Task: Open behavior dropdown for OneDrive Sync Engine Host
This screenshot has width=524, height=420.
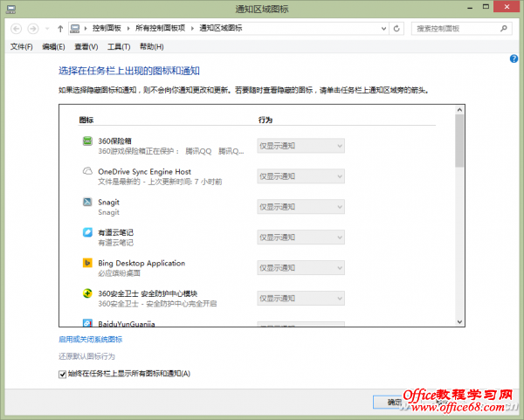Action: click(300, 176)
